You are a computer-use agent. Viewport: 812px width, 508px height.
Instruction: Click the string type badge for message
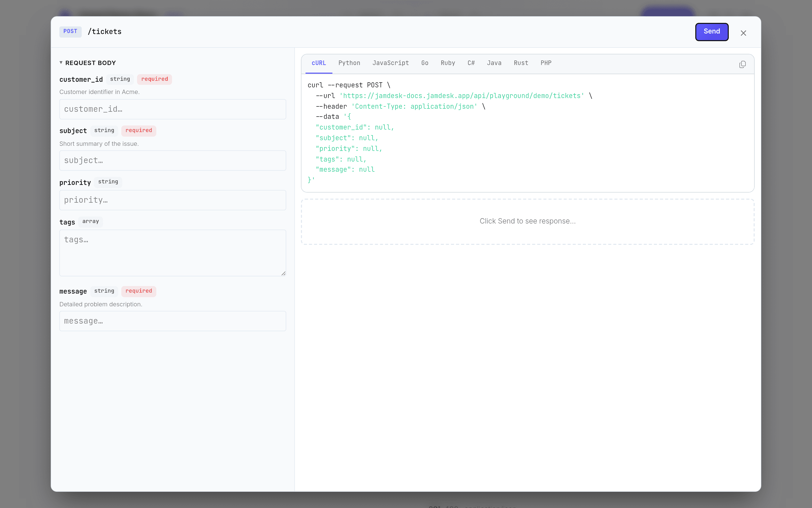click(x=104, y=291)
